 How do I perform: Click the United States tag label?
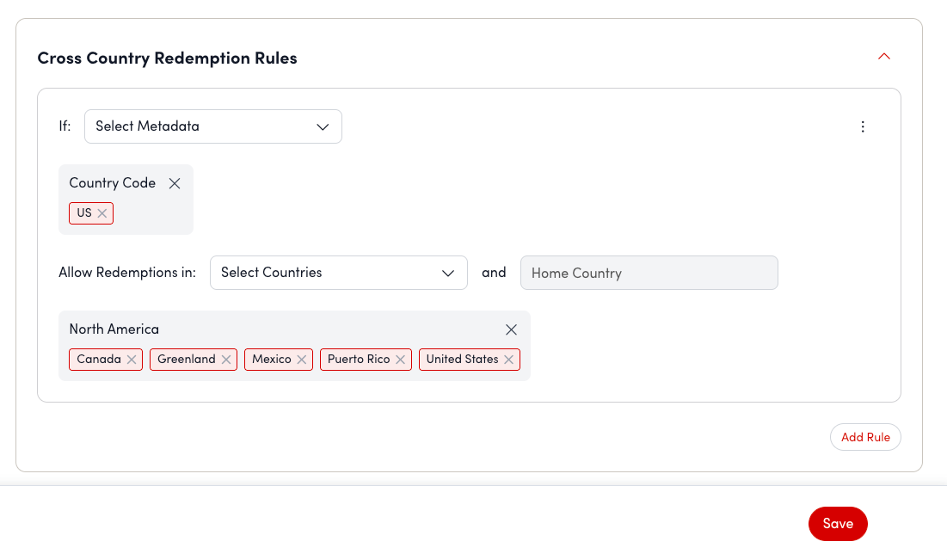[462, 360]
